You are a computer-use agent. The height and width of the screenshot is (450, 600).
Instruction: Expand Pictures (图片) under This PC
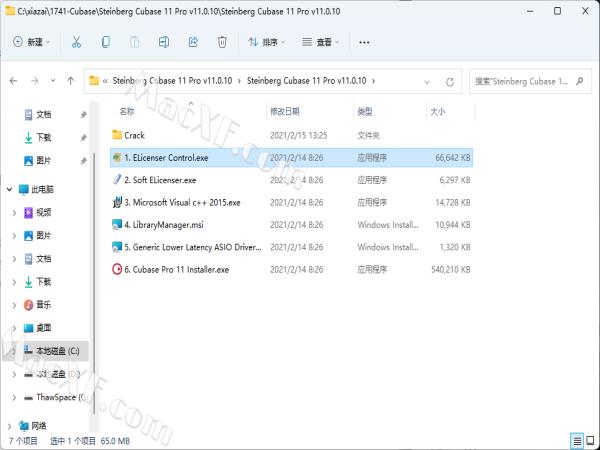click(x=14, y=236)
